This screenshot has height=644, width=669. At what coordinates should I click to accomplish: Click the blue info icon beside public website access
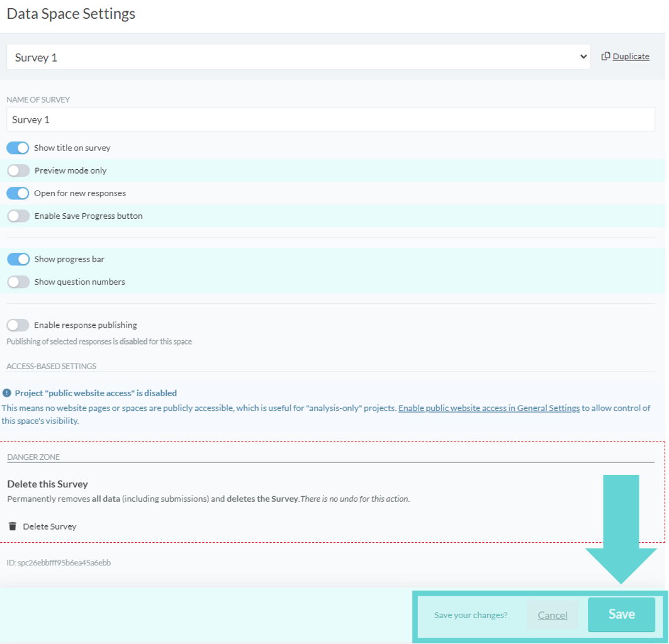click(x=7, y=393)
